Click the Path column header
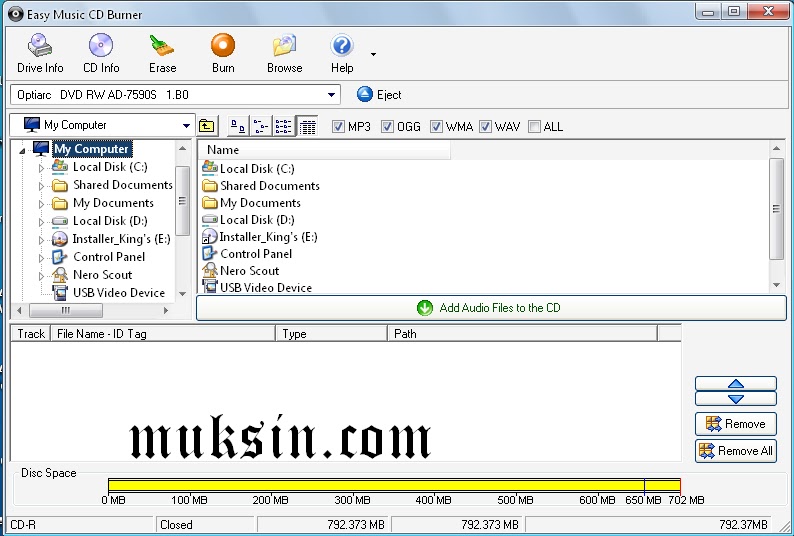 pyautogui.click(x=523, y=333)
